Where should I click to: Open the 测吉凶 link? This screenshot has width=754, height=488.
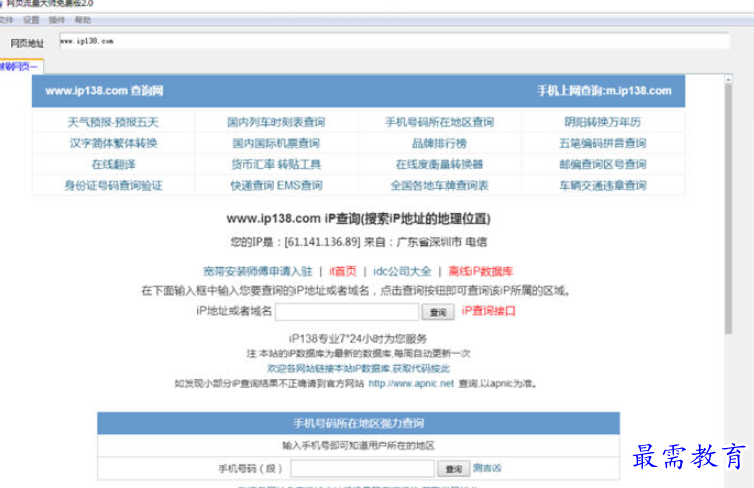coord(487,468)
